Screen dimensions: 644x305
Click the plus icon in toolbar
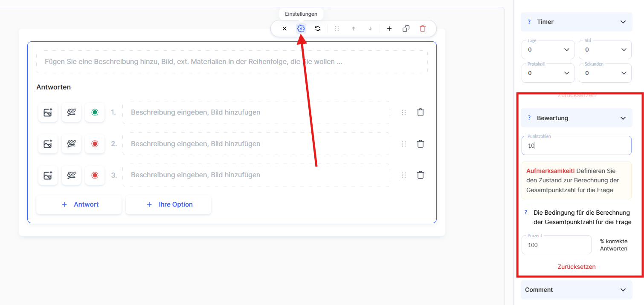[389, 29]
